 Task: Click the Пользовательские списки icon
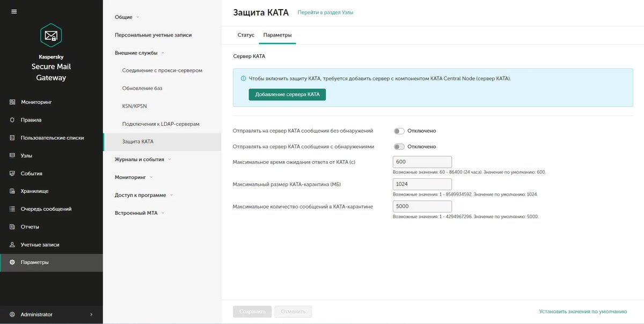click(x=12, y=138)
